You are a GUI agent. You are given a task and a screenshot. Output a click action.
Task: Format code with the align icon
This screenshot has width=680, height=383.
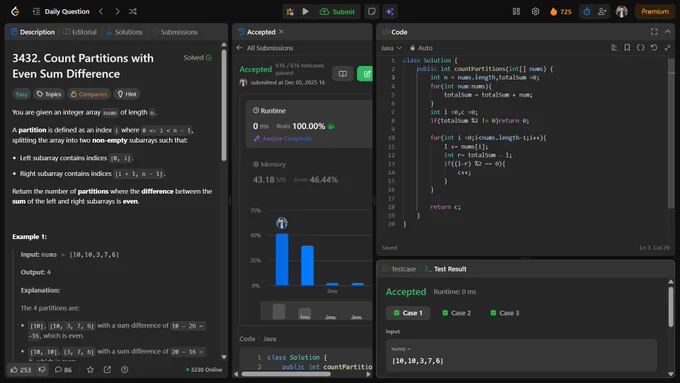(614, 48)
